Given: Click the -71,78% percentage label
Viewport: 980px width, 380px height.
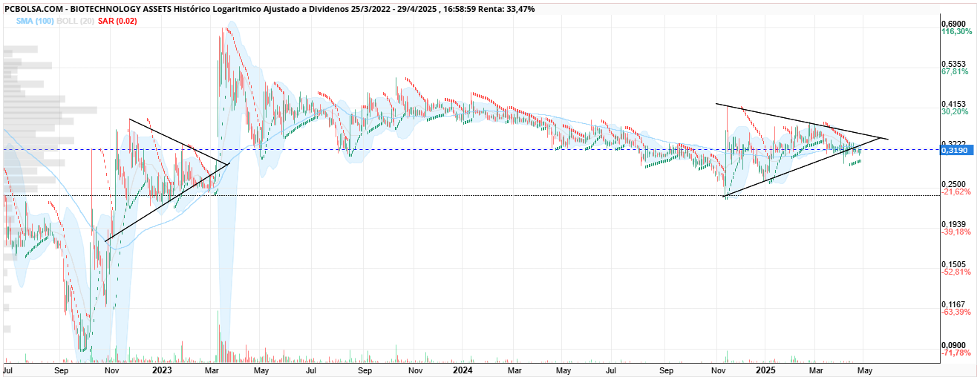Looking at the screenshot, I should pyautogui.click(x=956, y=353).
